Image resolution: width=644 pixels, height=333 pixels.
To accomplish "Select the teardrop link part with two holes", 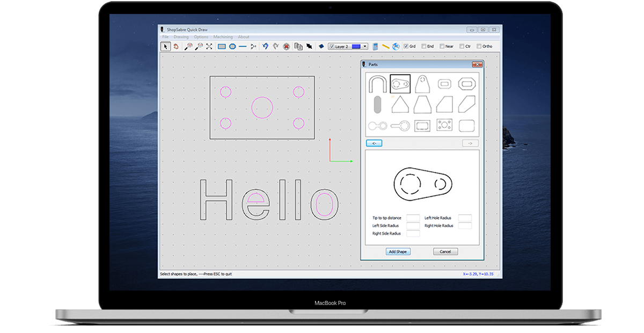I will pyautogui.click(x=400, y=84).
